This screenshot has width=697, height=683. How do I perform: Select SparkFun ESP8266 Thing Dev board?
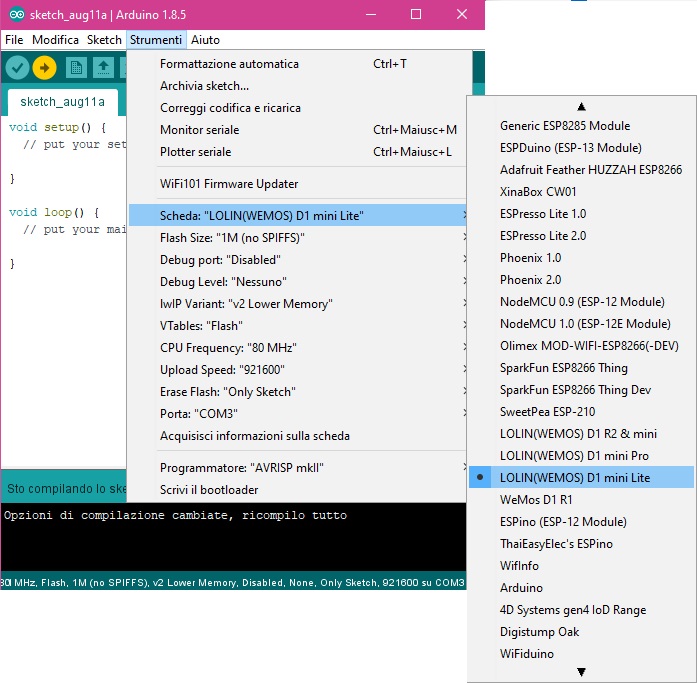(x=581, y=390)
